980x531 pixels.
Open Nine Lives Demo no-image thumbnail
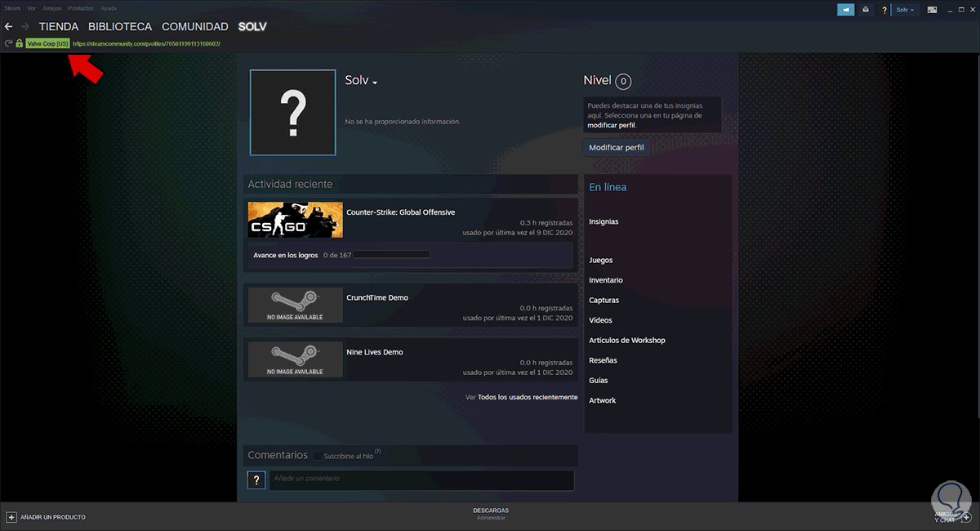(296, 359)
